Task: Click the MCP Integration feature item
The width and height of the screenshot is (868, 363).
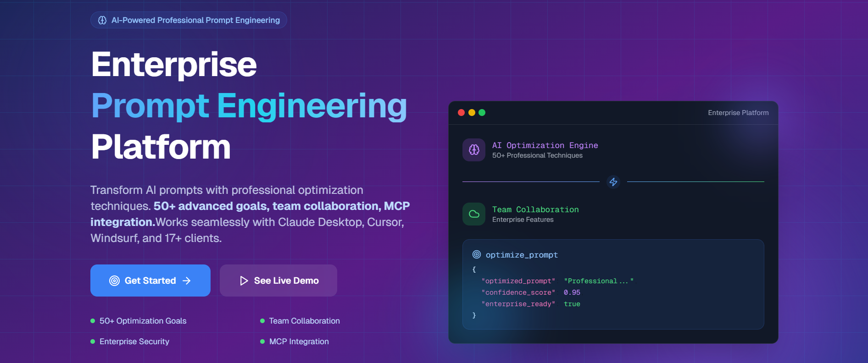Action: pyautogui.click(x=295, y=341)
